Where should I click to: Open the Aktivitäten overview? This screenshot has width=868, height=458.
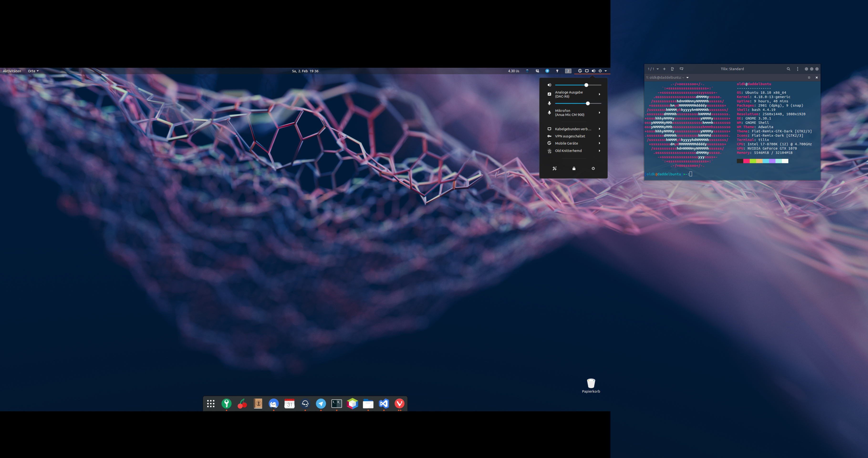12,71
